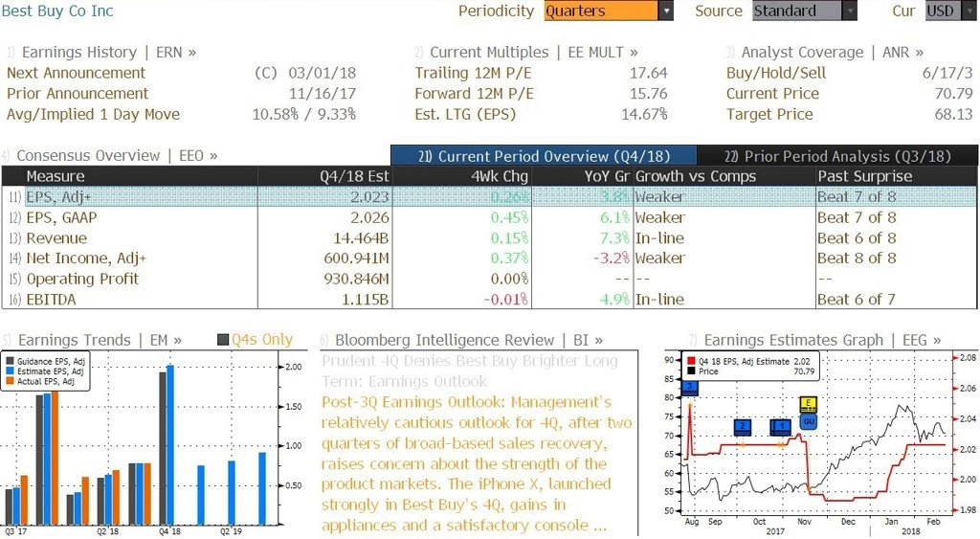Screen dimensions: 980x539
Task: Select the EPS, GAAP row
Action: coord(489,217)
